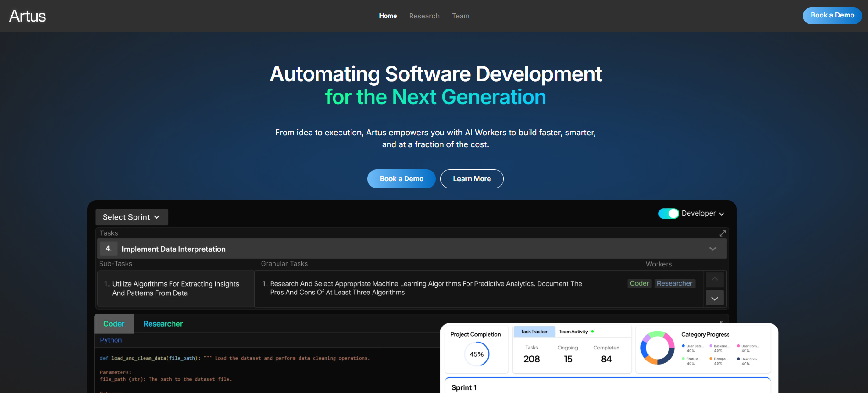Open the Task Tracker tab
This screenshot has height=393, width=868.
pos(534,332)
